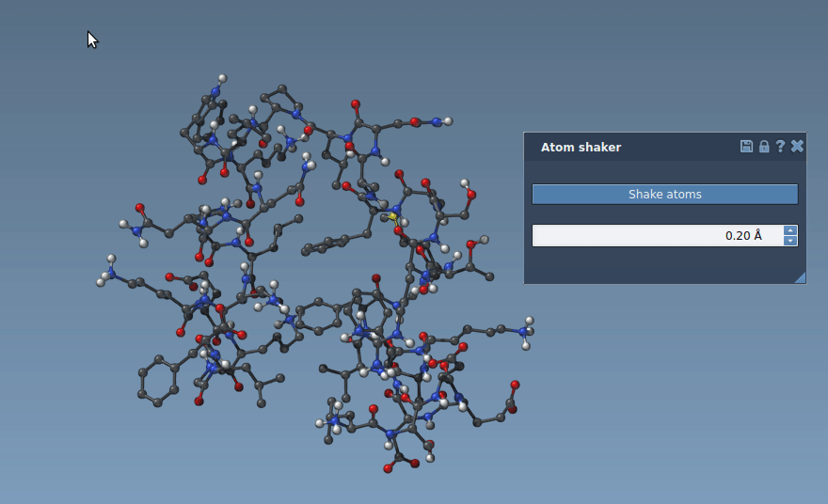Increase displacement with the up stepper arrow
This screenshot has height=504, width=828.
790,230
